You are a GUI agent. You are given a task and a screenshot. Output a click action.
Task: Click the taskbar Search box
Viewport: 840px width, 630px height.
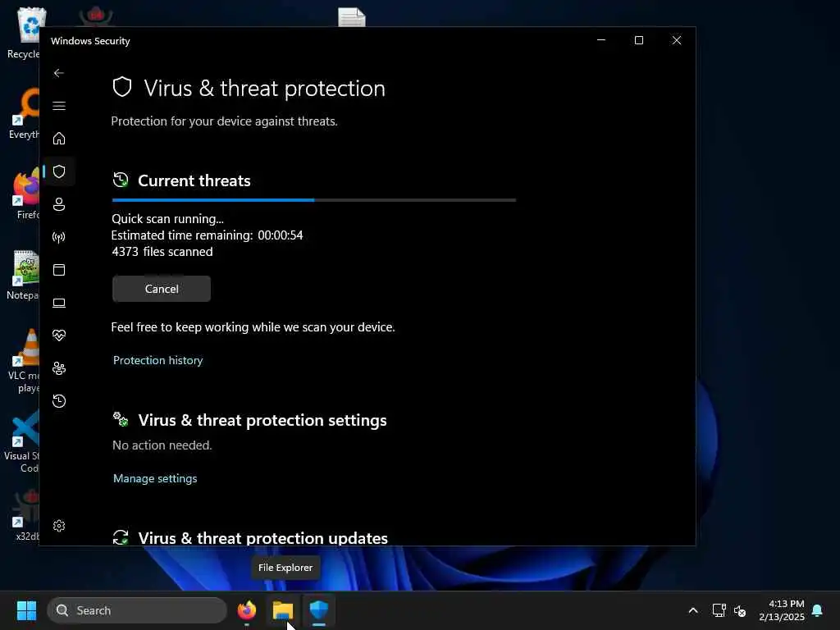137,610
